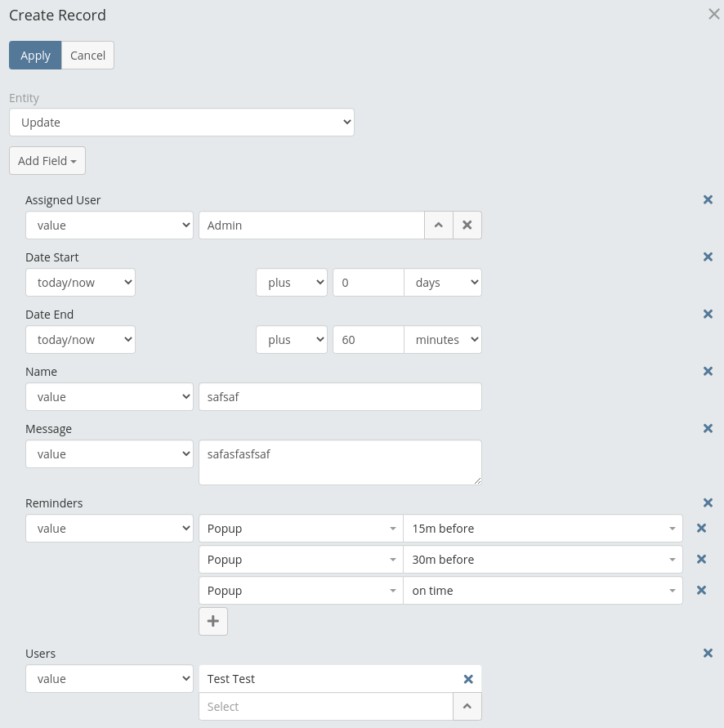Clear the Admin assigned user value

click(467, 226)
